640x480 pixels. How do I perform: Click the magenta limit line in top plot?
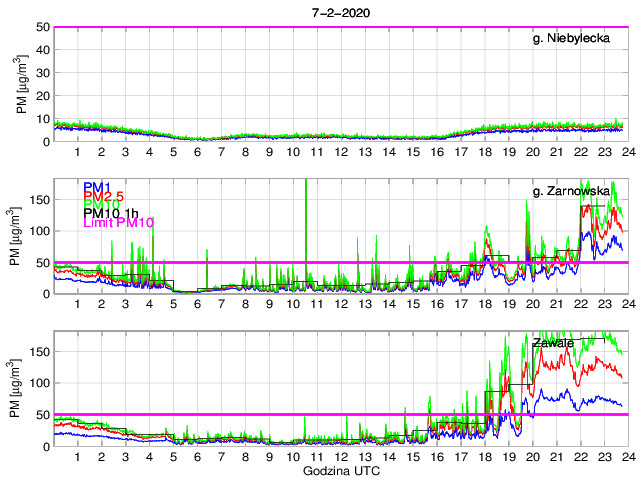(340, 27)
